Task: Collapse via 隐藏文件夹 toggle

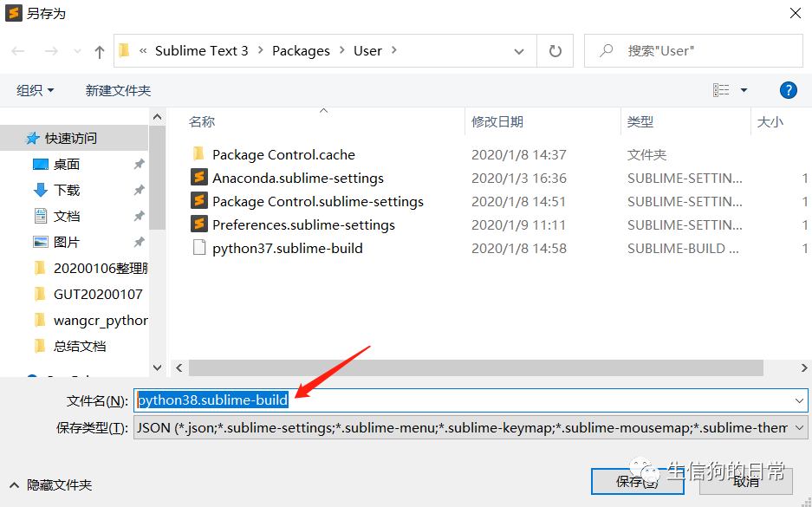Action: 51,485
